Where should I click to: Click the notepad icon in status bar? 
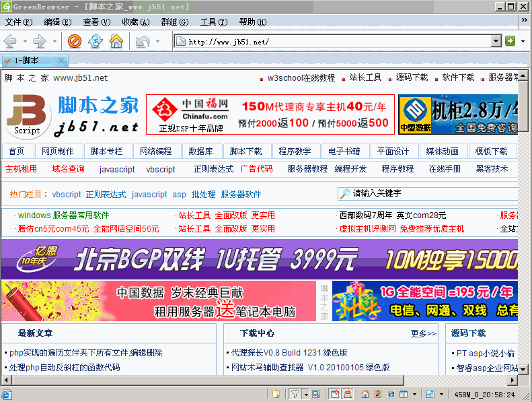click(x=276, y=394)
